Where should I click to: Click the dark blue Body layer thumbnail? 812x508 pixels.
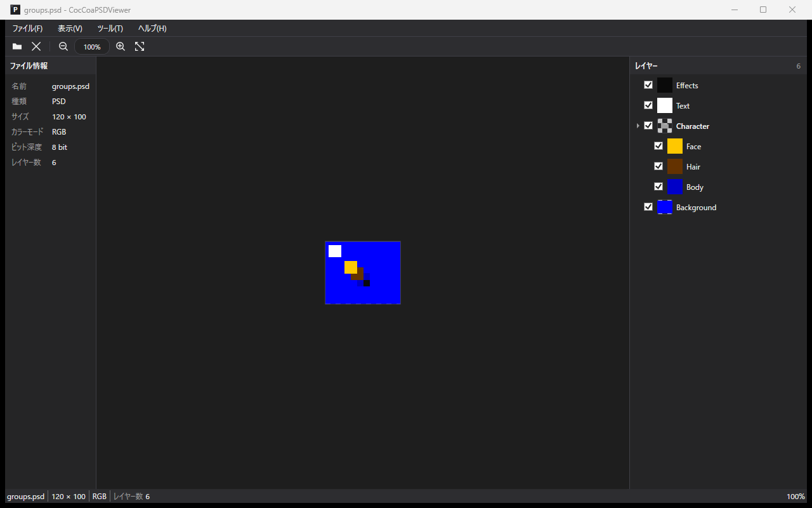[x=675, y=187]
